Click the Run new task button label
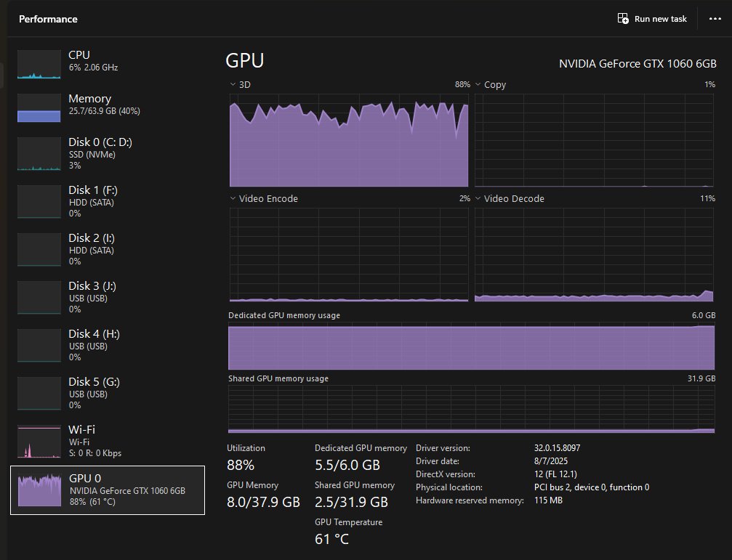The image size is (732, 560). point(660,19)
